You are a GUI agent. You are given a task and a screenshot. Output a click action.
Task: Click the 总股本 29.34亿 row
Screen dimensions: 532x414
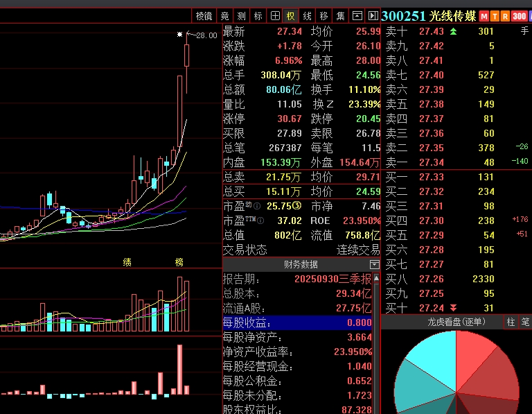point(298,293)
